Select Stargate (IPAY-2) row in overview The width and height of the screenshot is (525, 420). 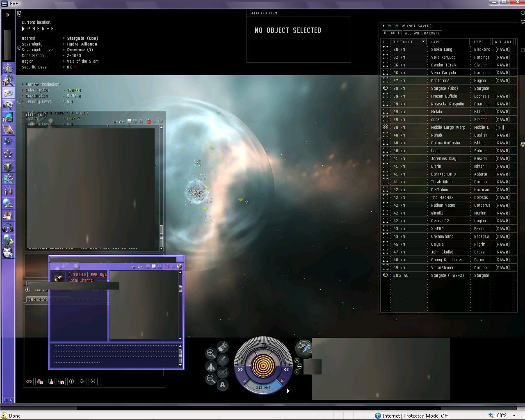tap(448, 275)
